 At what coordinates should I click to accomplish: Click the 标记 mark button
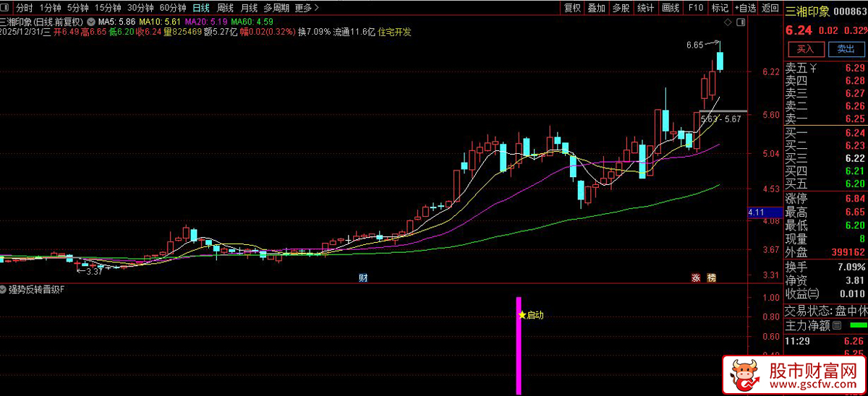(x=719, y=8)
